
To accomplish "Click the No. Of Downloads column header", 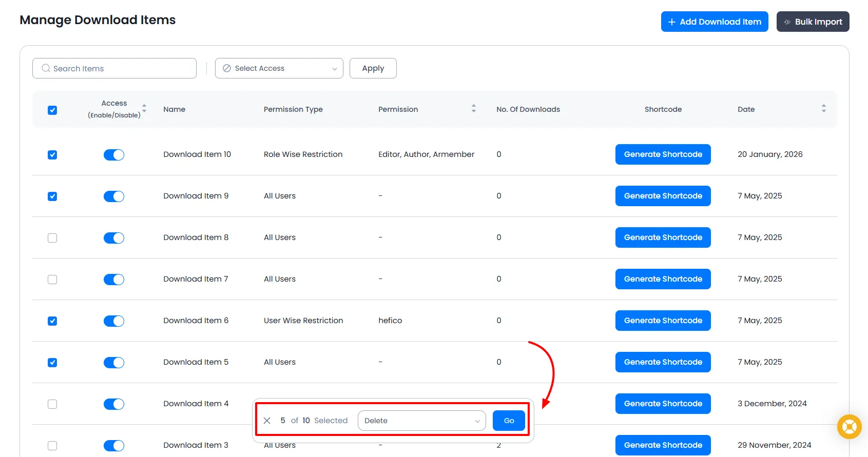I will pyautogui.click(x=528, y=109).
